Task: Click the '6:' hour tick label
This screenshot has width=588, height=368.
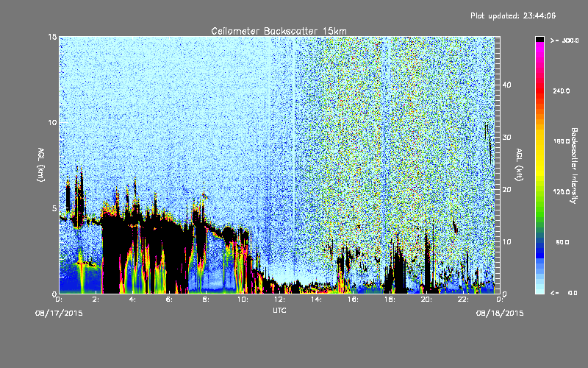Action: coord(170,300)
